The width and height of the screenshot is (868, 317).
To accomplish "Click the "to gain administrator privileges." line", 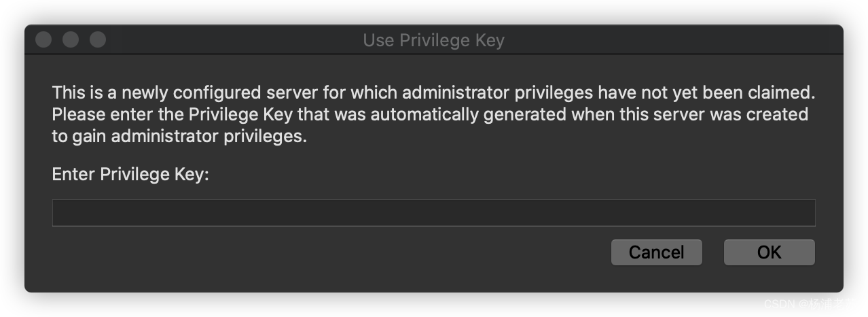I will tap(180, 136).
